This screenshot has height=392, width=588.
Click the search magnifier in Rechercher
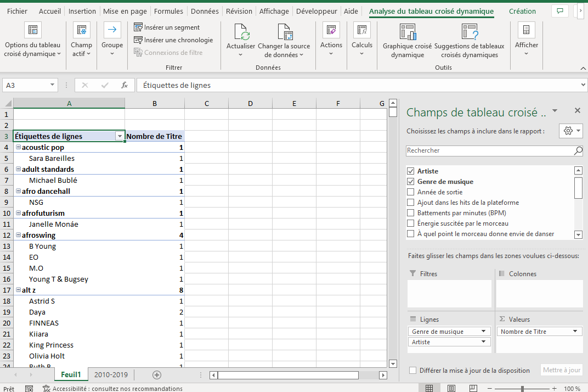578,150
